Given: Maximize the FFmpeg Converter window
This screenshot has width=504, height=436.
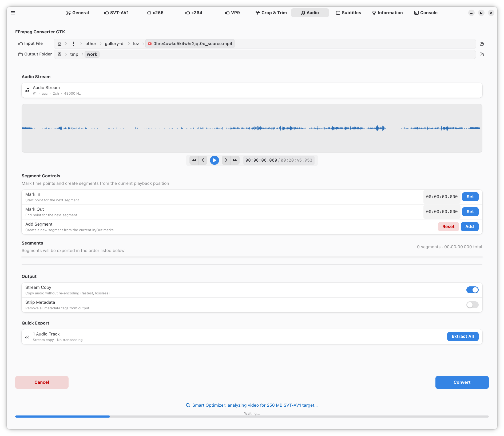Looking at the screenshot, I should point(481,13).
